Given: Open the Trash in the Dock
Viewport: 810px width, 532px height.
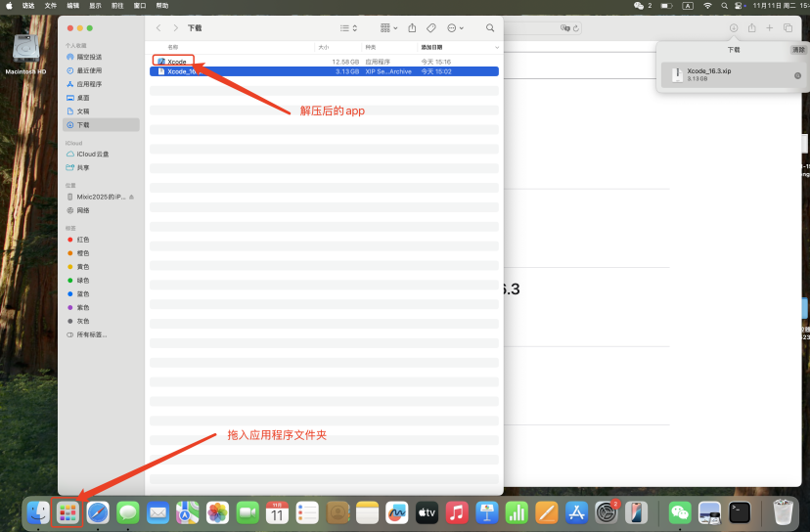Looking at the screenshot, I should point(784,512).
